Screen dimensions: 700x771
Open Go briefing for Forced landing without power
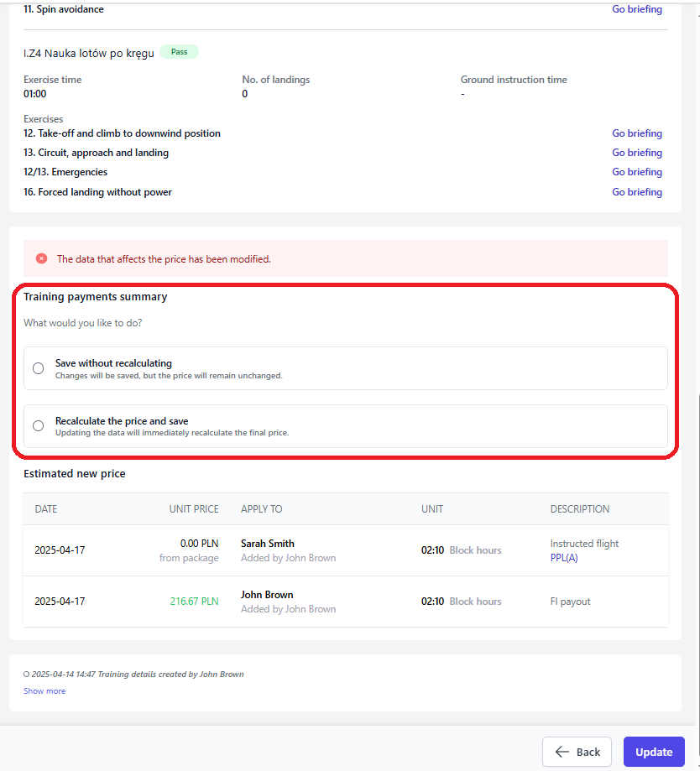637,192
